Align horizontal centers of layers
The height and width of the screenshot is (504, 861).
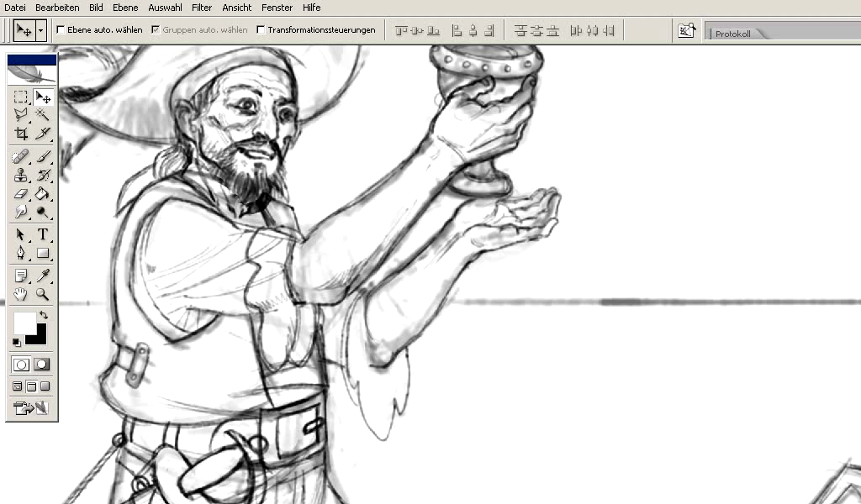coord(473,31)
